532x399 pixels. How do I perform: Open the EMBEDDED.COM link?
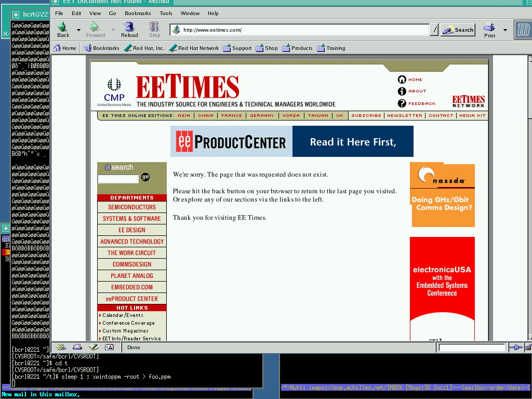132,287
